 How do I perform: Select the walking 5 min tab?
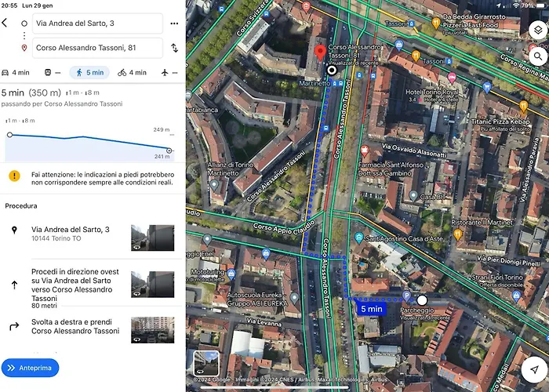pos(89,72)
